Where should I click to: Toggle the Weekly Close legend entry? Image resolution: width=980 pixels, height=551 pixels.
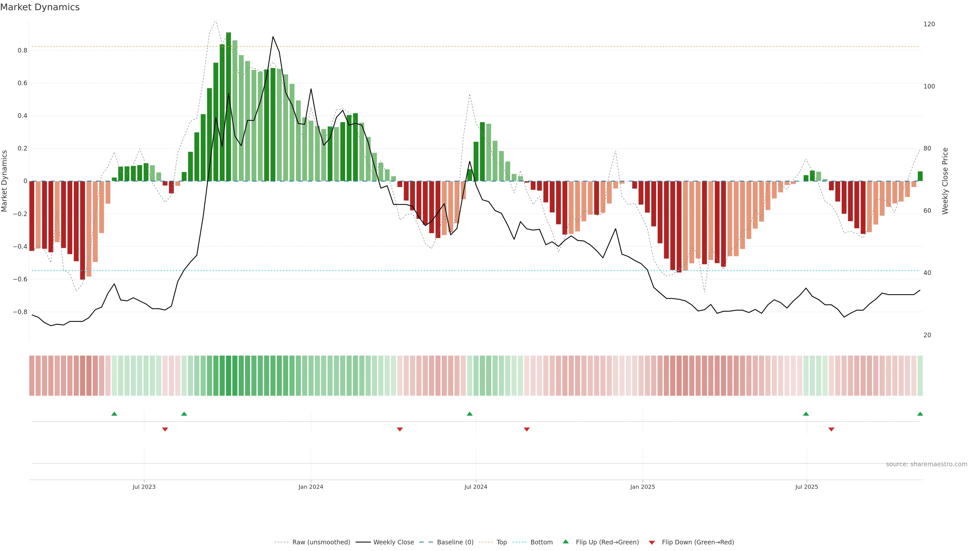coord(393,542)
